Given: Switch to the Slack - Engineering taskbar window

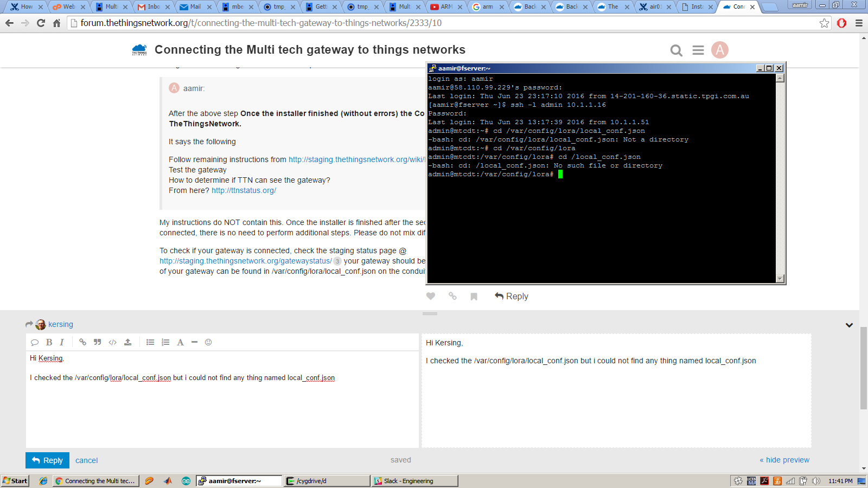Looking at the screenshot, I should (415, 481).
